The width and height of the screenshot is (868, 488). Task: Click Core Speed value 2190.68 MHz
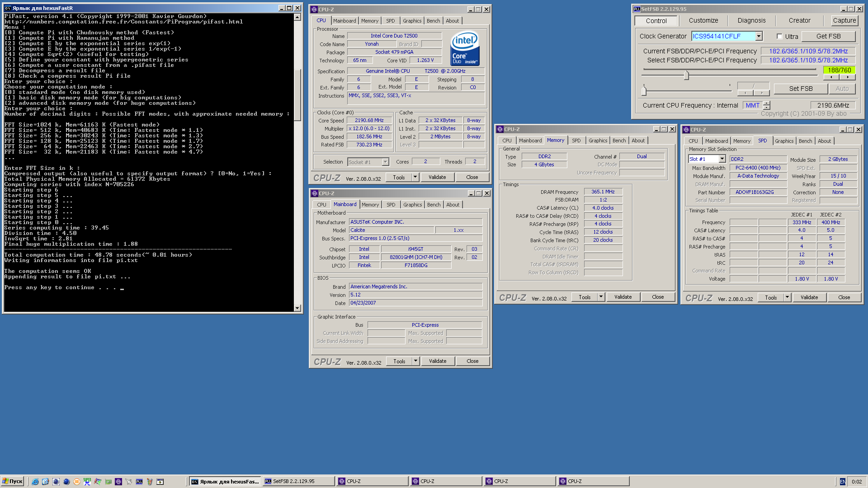point(369,121)
